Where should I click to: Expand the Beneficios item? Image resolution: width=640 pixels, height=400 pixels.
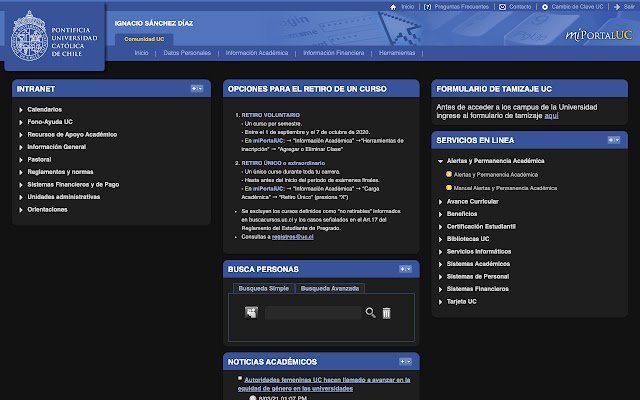tap(440, 214)
